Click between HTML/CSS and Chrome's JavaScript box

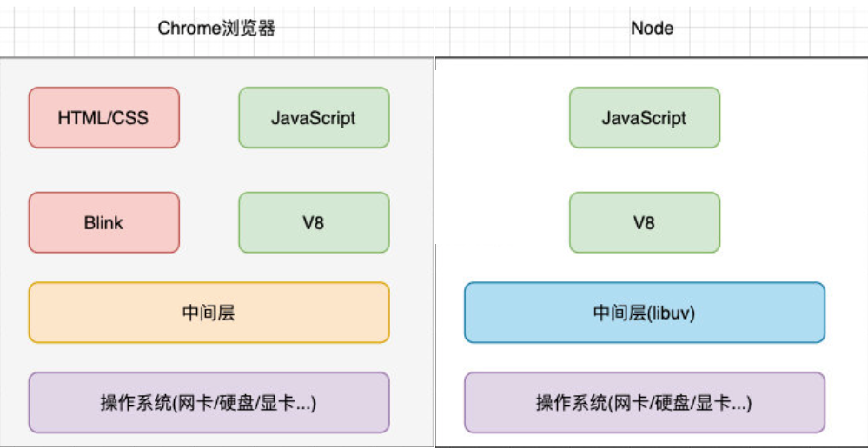[x=209, y=117]
